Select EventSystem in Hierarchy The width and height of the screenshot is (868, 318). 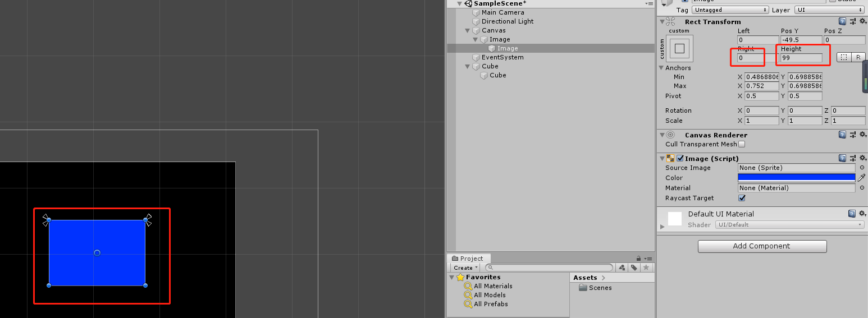502,57
